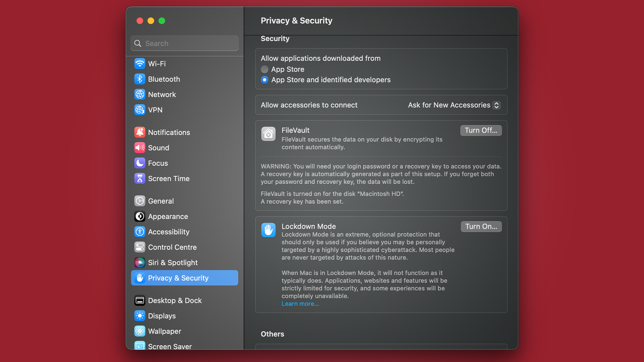
Task: Click the FileVault title text
Action: (x=296, y=130)
